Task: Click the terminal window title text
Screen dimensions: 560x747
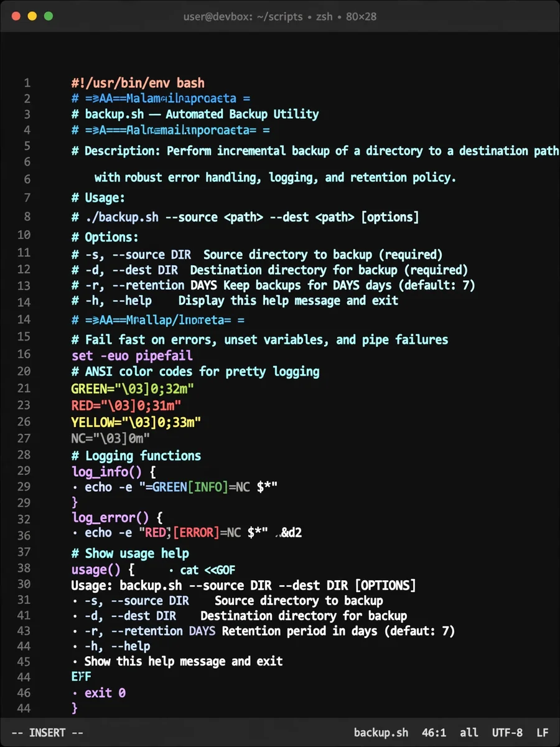Action: 279,16
